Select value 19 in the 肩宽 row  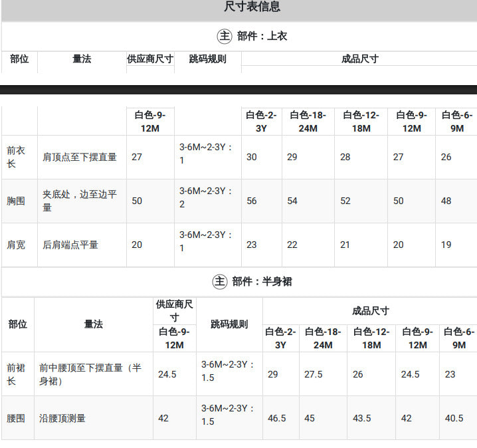click(446, 245)
